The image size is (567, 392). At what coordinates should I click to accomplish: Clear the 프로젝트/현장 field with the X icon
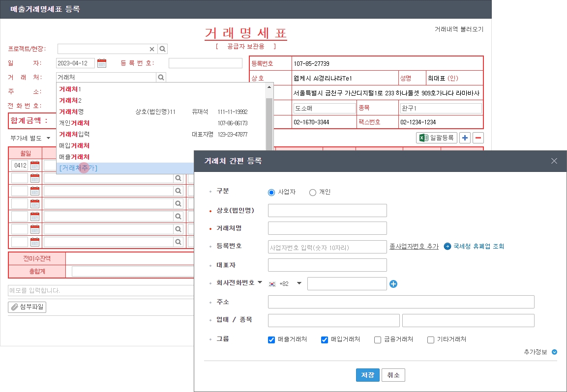pos(152,49)
